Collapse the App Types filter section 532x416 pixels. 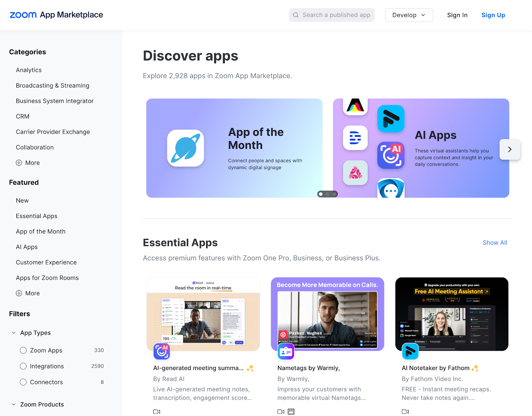[13, 332]
